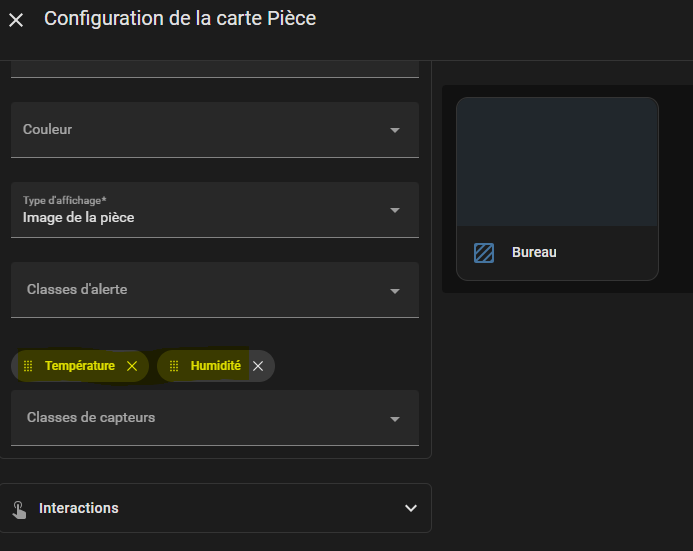Close the card configuration dialog
The width and height of the screenshot is (693, 551).
point(16,20)
